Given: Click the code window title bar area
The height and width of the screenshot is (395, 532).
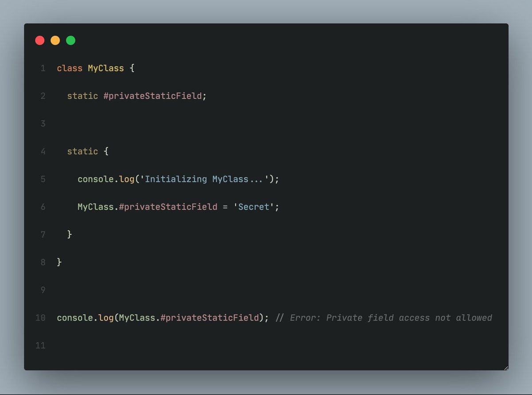Looking at the screenshot, I should coord(266,40).
